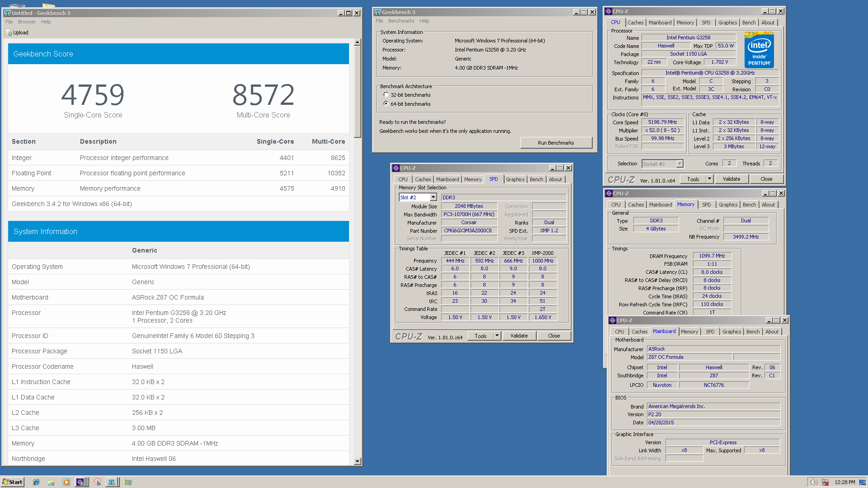This screenshot has height=488, width=868.
Task: Click Close button in CPU-Z SPD window
Action: (x=554, y=336)
